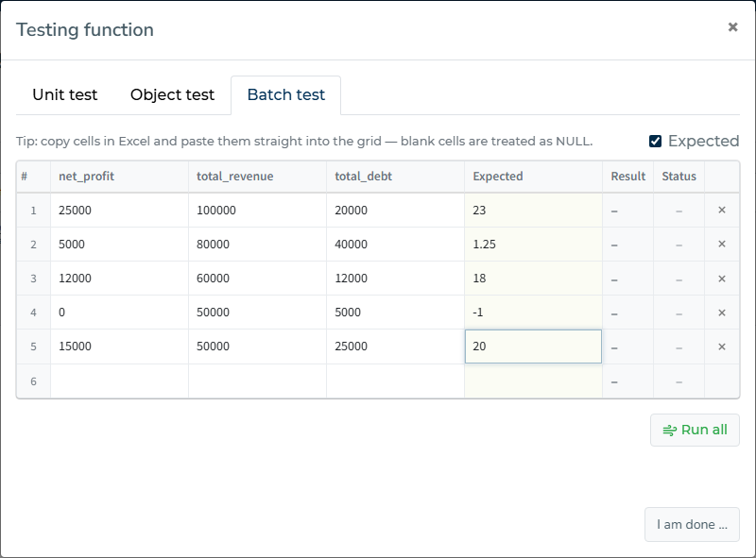Select total_debt cell with 20000

coord(395,211)
